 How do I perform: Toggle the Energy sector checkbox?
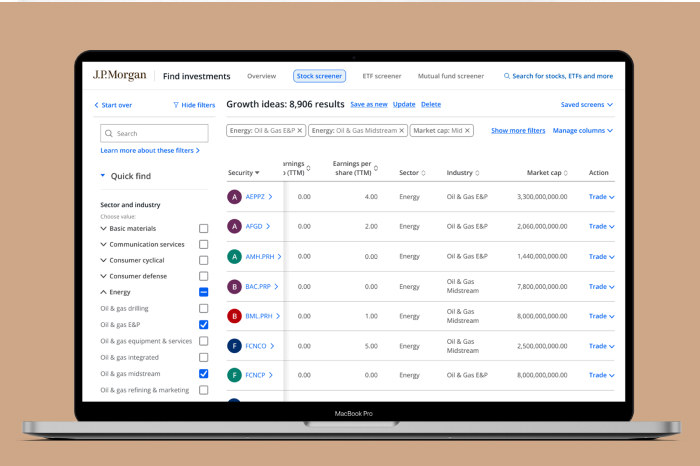pos(204,292)
